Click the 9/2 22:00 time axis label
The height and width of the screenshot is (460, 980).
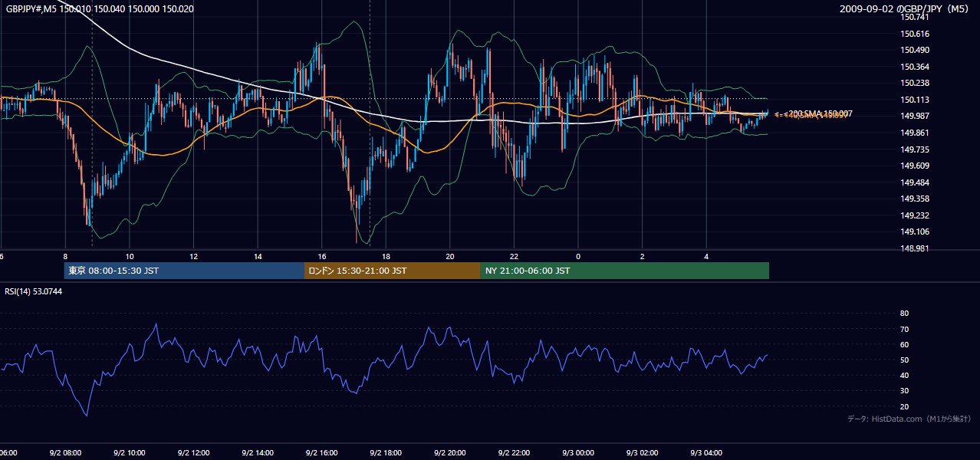coord(514,453)
